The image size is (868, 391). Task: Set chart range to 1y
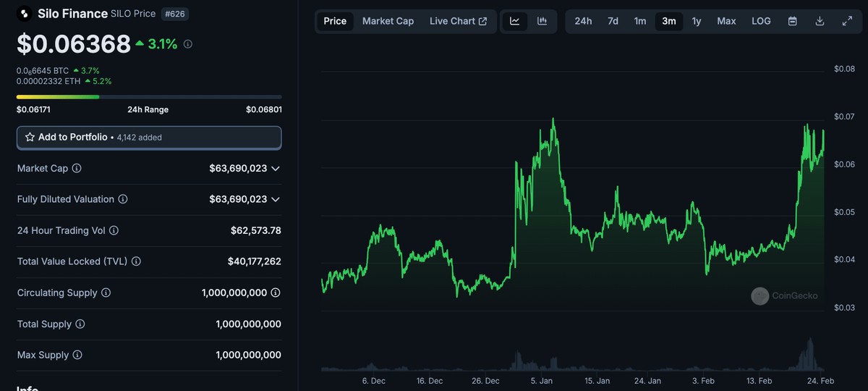pyautogui.click(x=697, y=21)
